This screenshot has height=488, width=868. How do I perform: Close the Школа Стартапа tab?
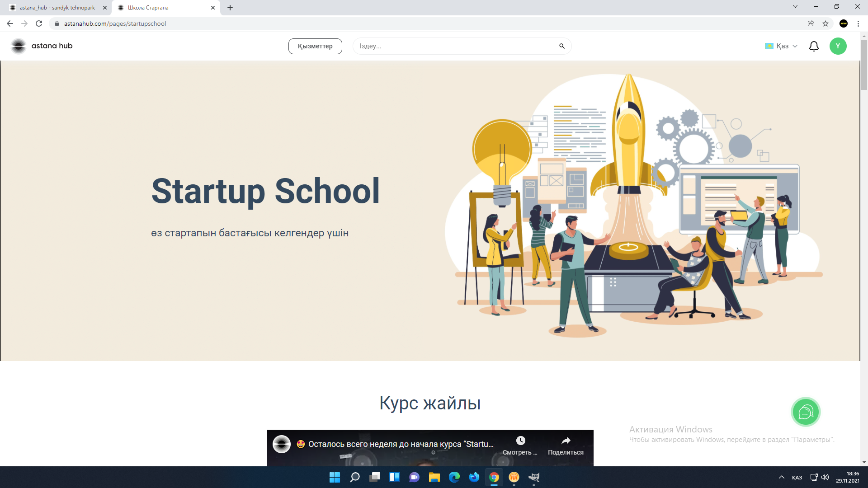[213, 8]
